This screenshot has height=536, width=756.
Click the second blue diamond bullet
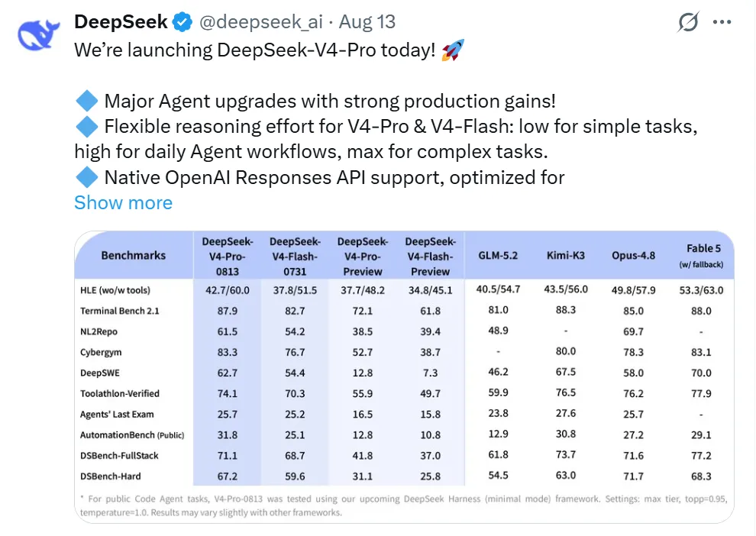pos(87,126)
